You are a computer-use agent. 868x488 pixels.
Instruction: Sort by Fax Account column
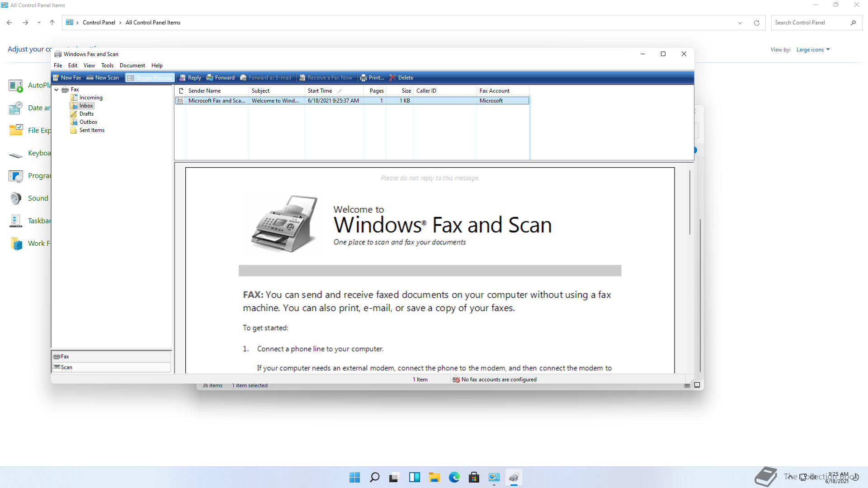[x=503, y=91]
